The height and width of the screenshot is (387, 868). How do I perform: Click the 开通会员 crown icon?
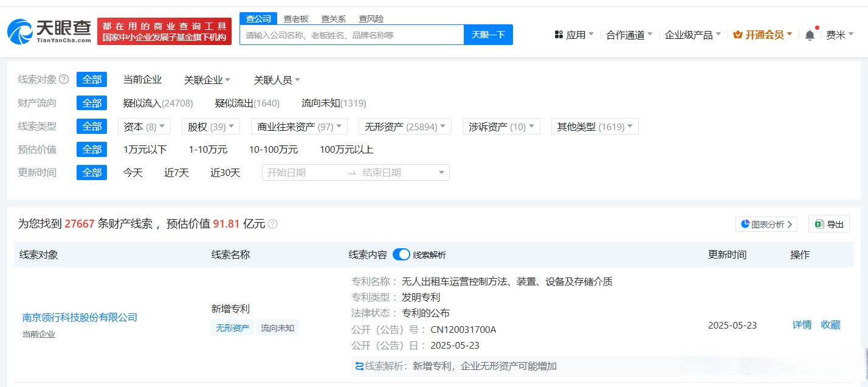click(x=737, y=35)
